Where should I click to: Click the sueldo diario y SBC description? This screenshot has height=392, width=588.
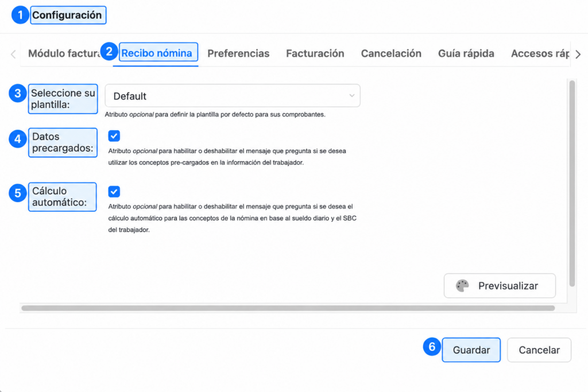(233, 218)
